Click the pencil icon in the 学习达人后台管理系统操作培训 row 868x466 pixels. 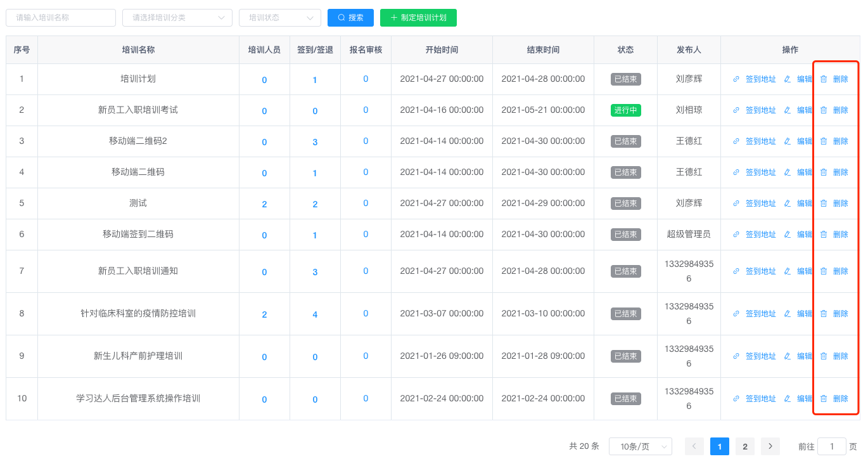tap(788, 399)
